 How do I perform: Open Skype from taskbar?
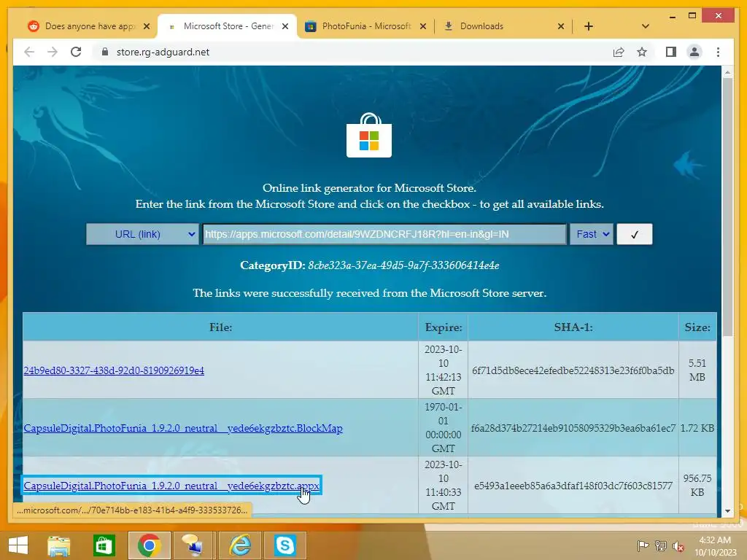pyautogui.click(x=285, y=545)
